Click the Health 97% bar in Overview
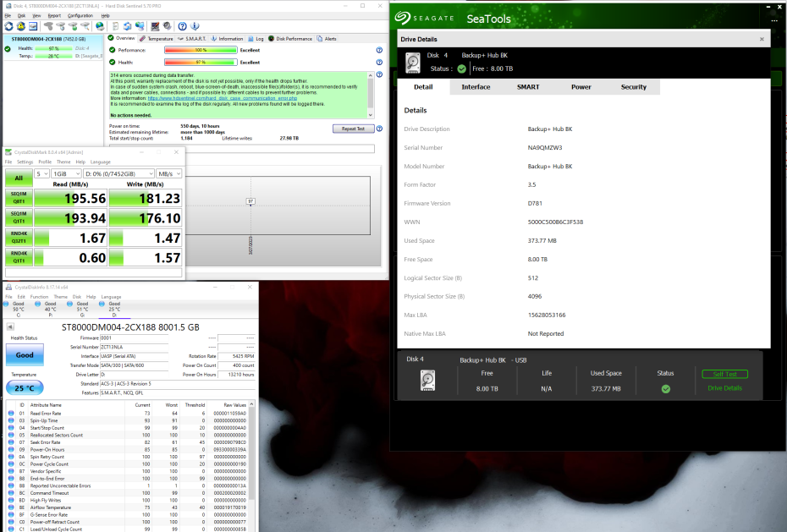Image resolution: width=787 pixels, height=532 pixels. click(201, 63)
